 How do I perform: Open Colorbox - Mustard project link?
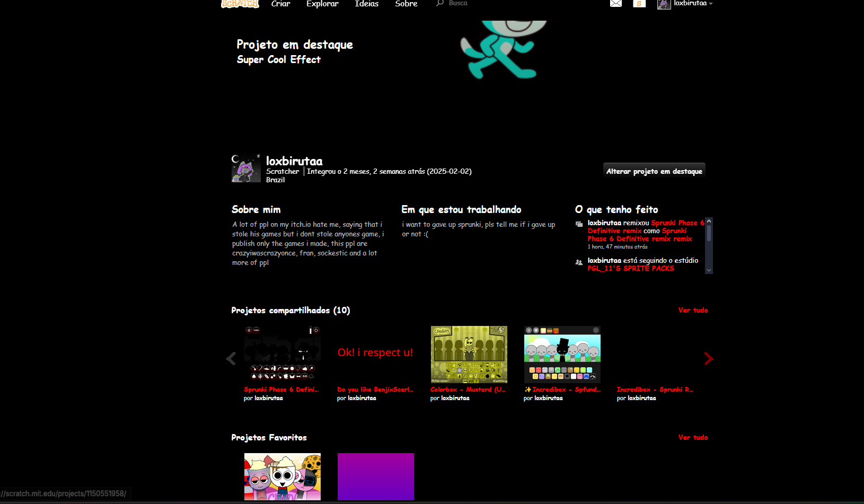tap(468, 390)
